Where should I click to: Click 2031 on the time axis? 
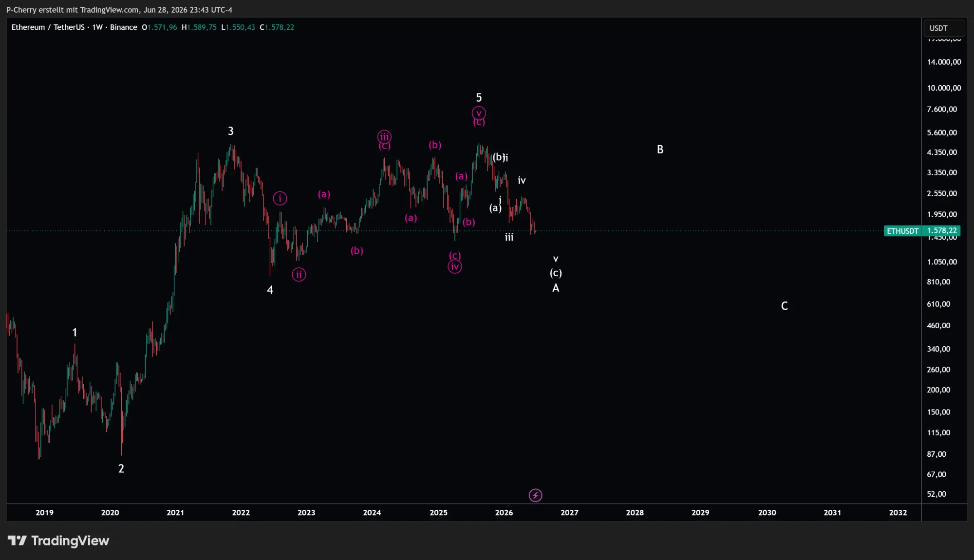[x=832, y=513]
